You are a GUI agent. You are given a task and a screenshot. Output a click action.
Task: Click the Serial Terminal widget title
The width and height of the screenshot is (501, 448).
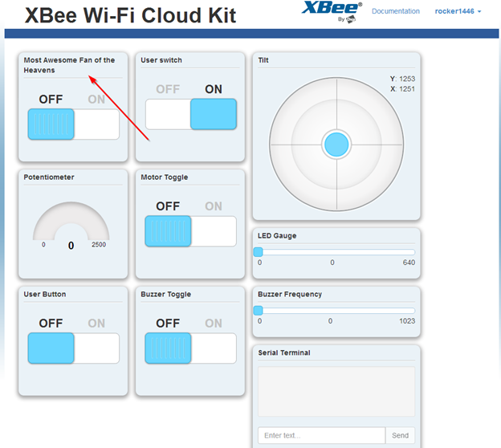click(x=284, y=352)
